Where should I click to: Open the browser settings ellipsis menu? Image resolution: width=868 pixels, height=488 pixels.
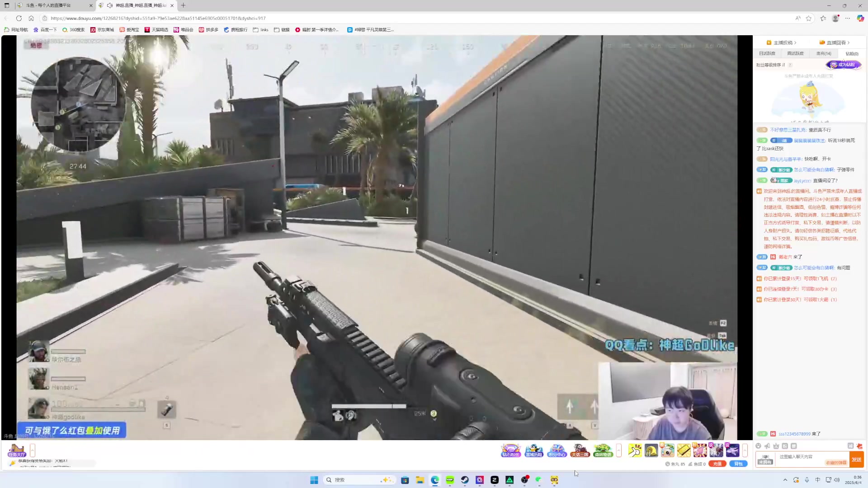pos(848,18)
